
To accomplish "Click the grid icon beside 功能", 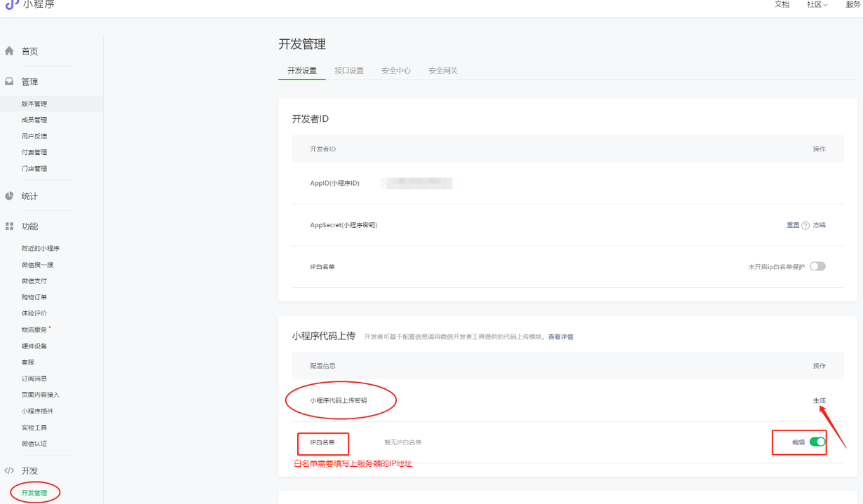I will pos(9,226).
